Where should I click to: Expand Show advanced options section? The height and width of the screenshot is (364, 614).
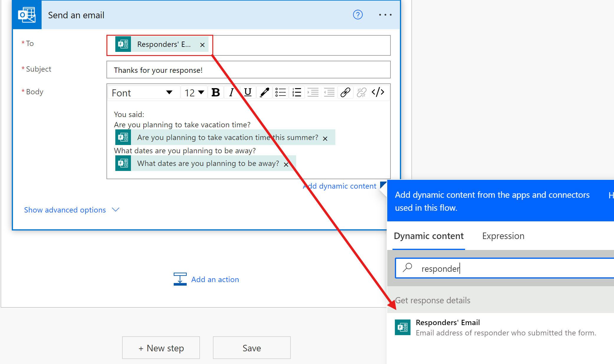coord(72,210)
